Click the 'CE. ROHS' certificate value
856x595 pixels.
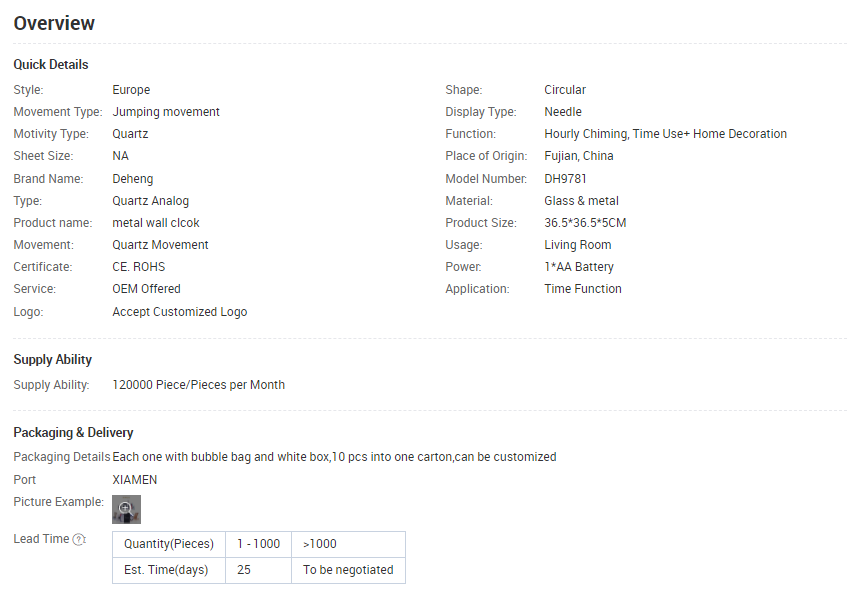pos(139,267)
